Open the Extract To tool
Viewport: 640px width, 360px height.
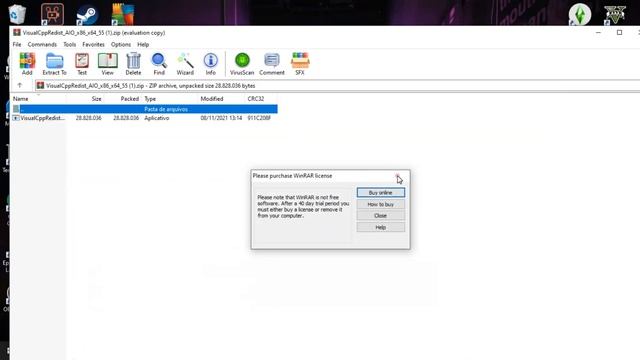[x=54, y=64]
